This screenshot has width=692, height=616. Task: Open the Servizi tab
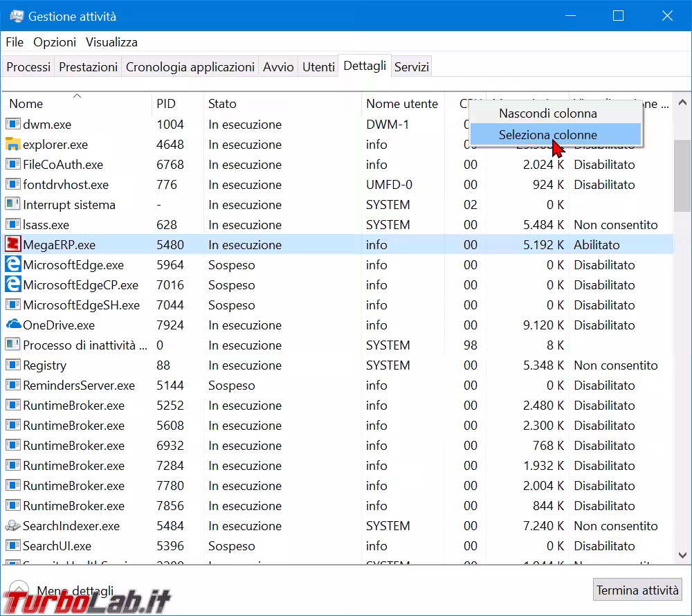click(412, 67)
